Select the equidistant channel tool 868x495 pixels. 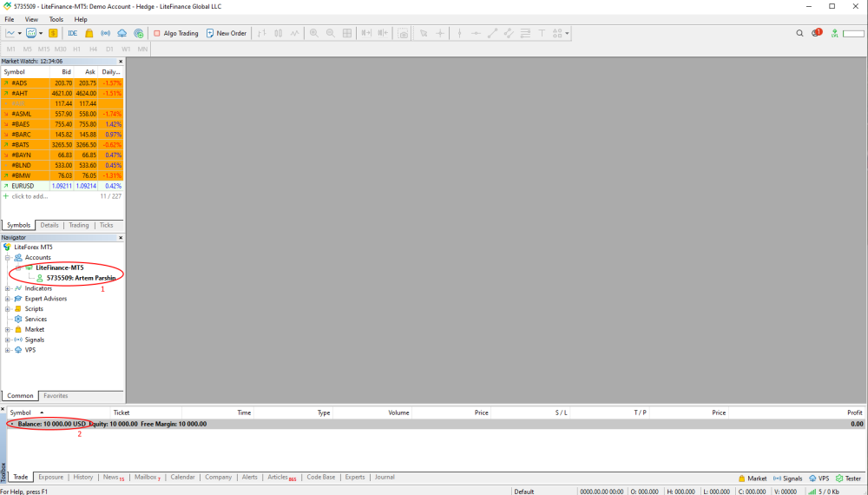[x=509, y=33]
